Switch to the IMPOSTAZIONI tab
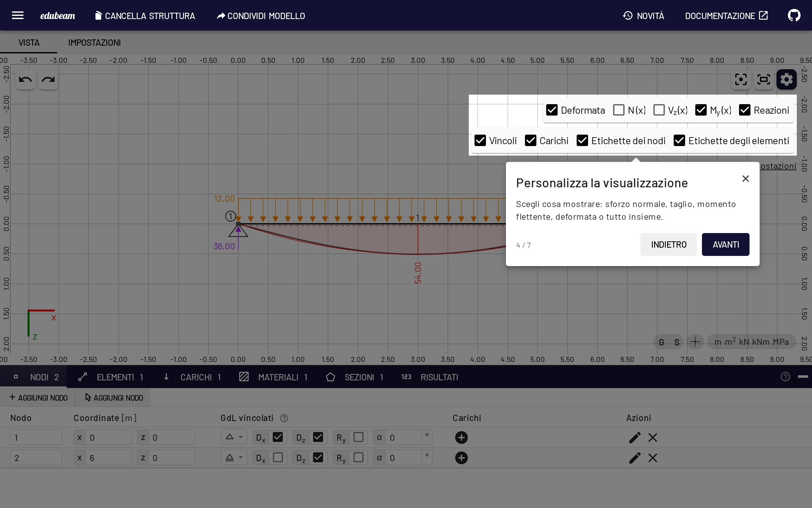This screenshot has height=508, width=812. [x=94, y=43]
